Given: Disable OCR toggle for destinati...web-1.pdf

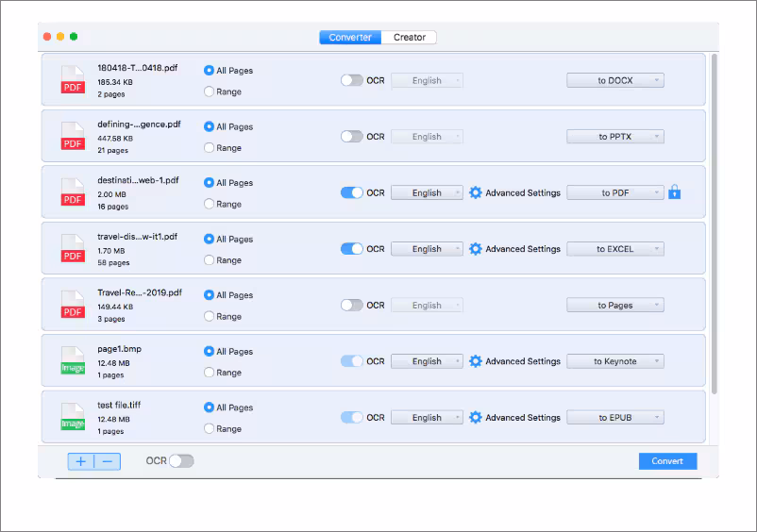Looking at the screenshot, I should (x=351, y=192).
